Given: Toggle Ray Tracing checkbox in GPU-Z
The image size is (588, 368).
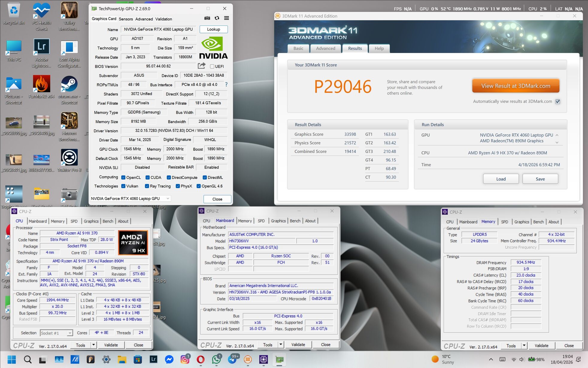Looking at the screenshot, I should click(147, 186).
